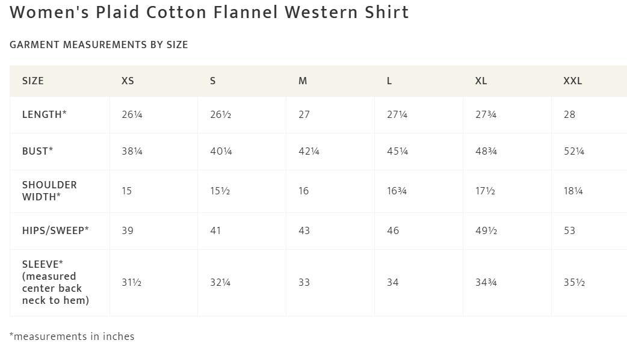627x364 pixels.
Task: Click the S sleeve value 32¼
Action: [x=220, y=282]
